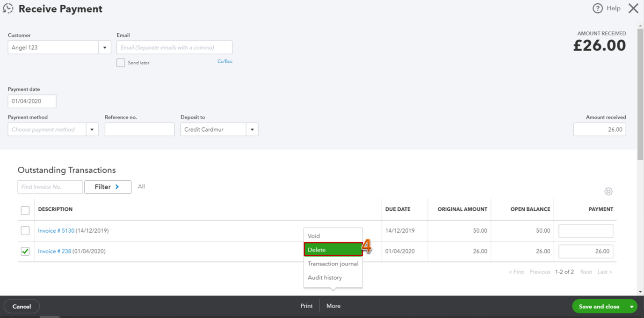Screen dimensions: 644x318
Task: Enable the Send later checkbox
Action: point(120,62)
